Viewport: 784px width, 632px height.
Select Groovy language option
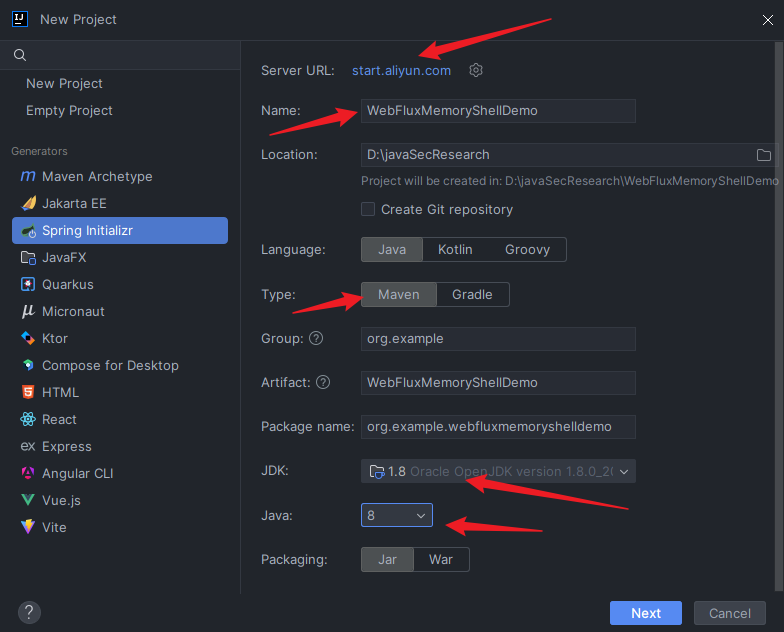click(x=527, y=250)
